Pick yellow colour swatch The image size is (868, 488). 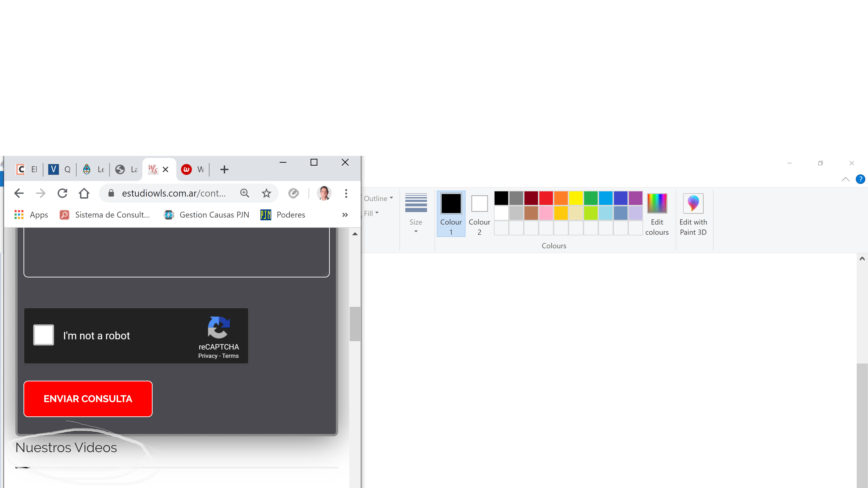[x=576, y=198]
